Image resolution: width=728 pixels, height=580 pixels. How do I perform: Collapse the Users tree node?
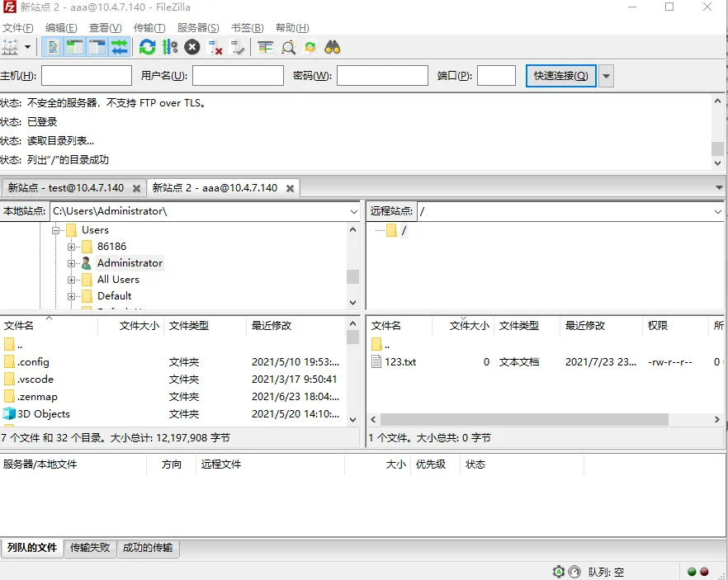pos(56,230)
